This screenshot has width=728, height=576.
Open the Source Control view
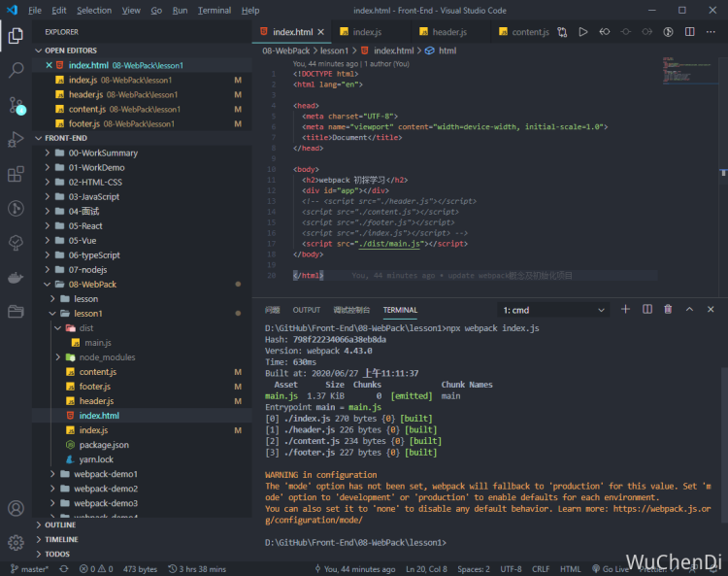pyautogui.click(x=16, y=106)
